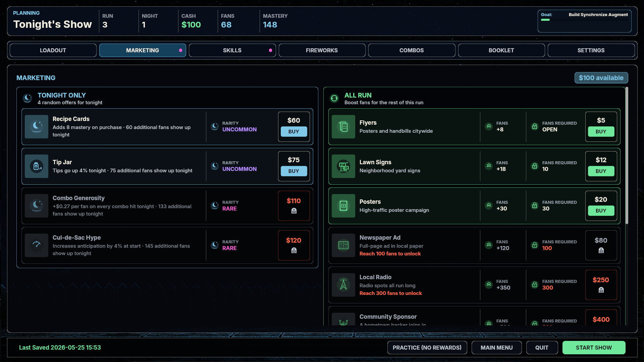Click the Tonight's Show title
This screenshot has height=362, width=644.
tap(52, 24)
